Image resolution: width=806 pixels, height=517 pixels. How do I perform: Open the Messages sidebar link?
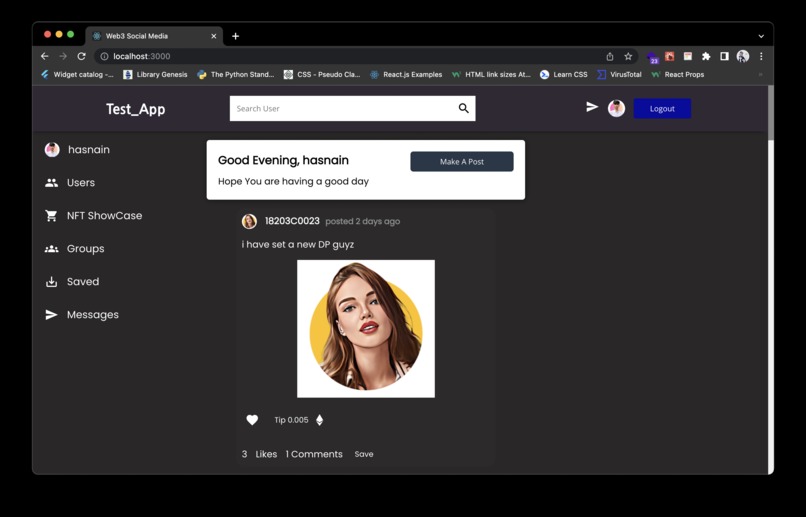(93, 315)
